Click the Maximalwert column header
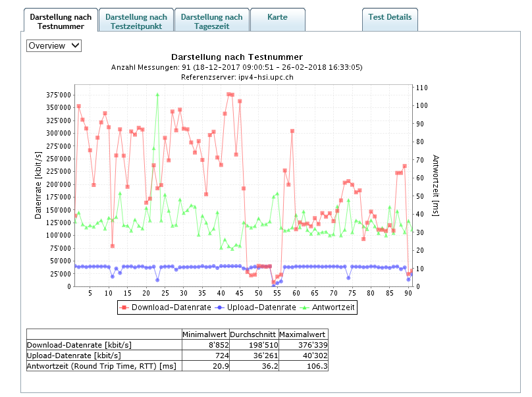This screenshot has height=397, width=532. [x=303, y=334]
